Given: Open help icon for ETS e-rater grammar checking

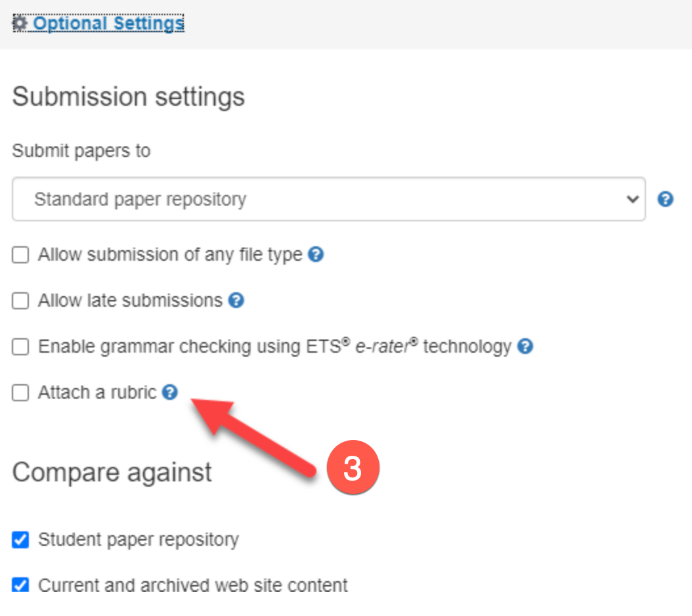Looking at the screenshot, I should coord(525,346).
